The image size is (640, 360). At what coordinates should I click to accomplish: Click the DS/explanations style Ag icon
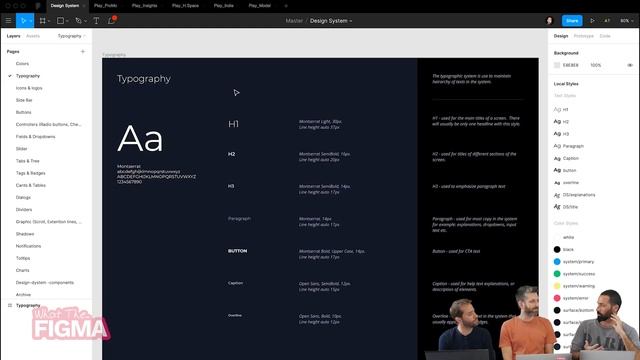[557, 195]
